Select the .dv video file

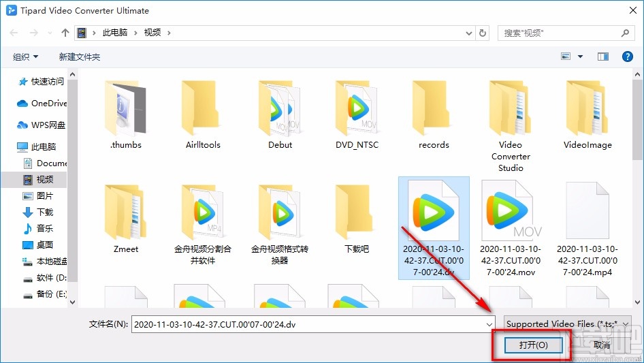pos(434,228)
